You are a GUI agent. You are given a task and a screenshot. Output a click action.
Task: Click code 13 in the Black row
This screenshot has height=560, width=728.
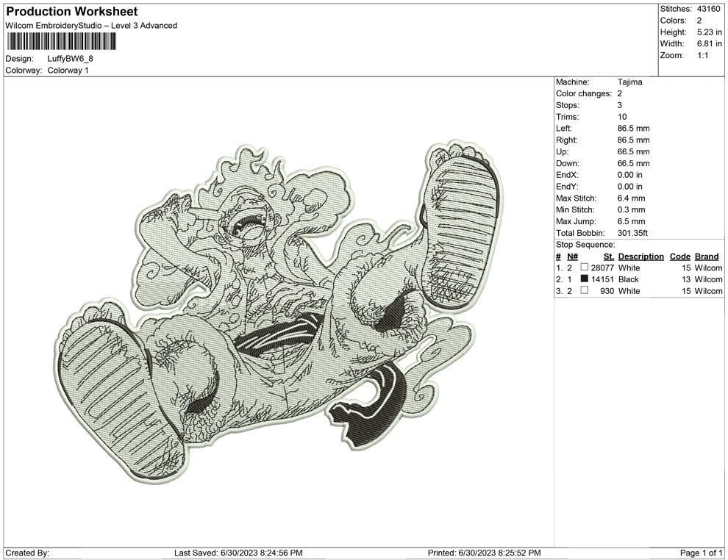pos(686,279)
